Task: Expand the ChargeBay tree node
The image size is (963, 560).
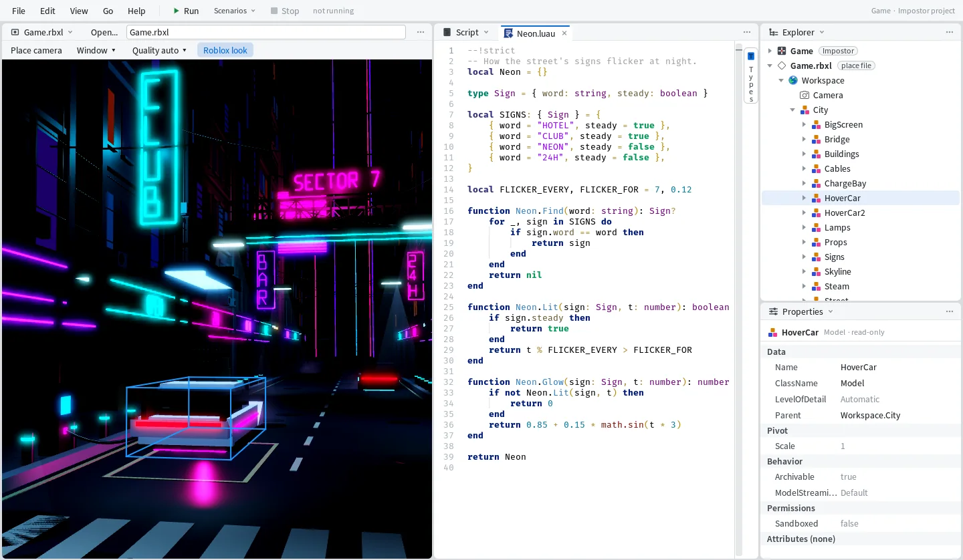Action: [x=804, y=183]
